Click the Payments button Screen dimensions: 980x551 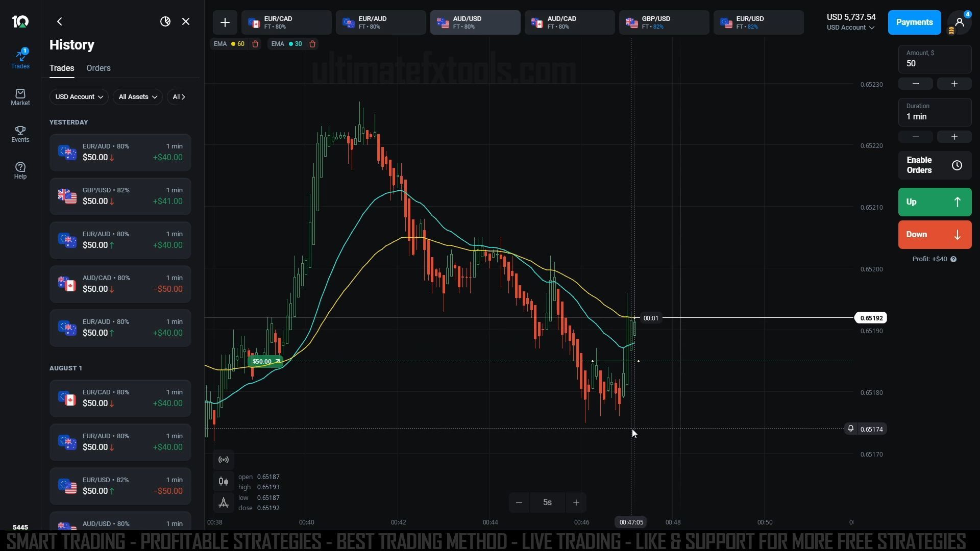[x=915, y=22]
